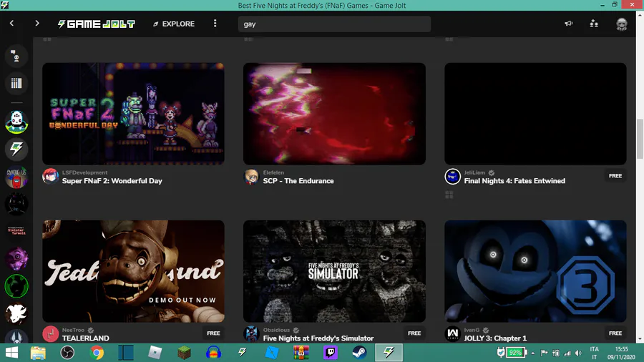Click the IvanG avatar
Screen dimensions: 644x362
453,333
